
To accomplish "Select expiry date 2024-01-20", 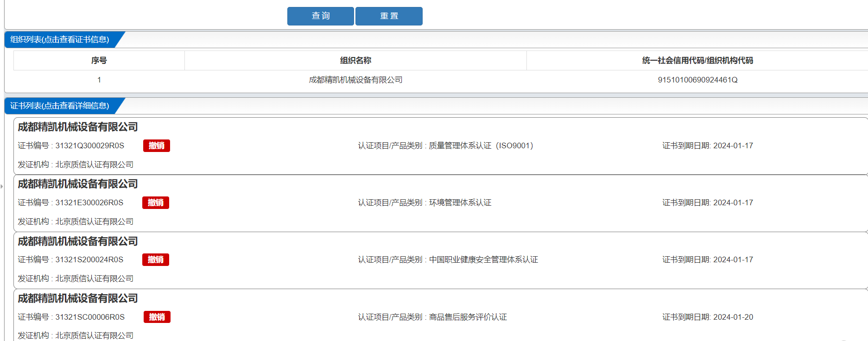I will 733,317.
